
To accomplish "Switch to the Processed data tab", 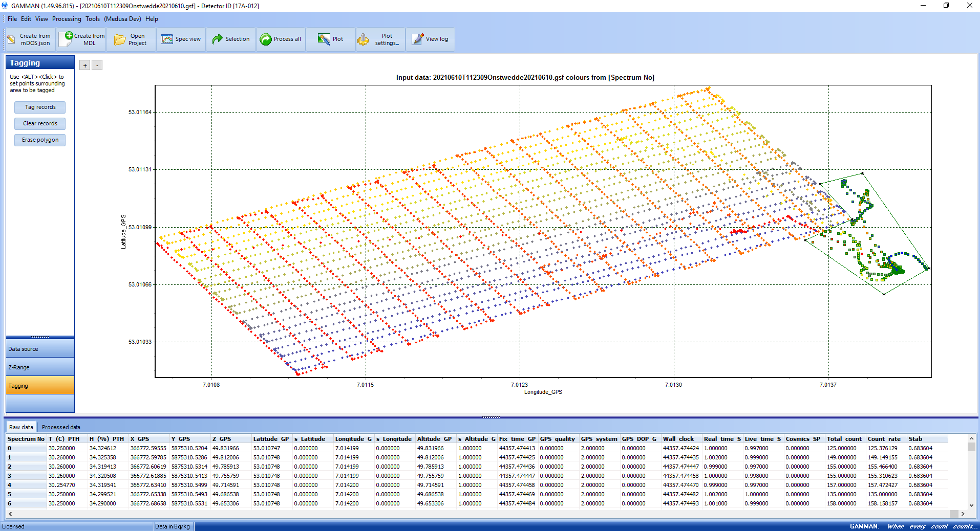I will 61,427.
